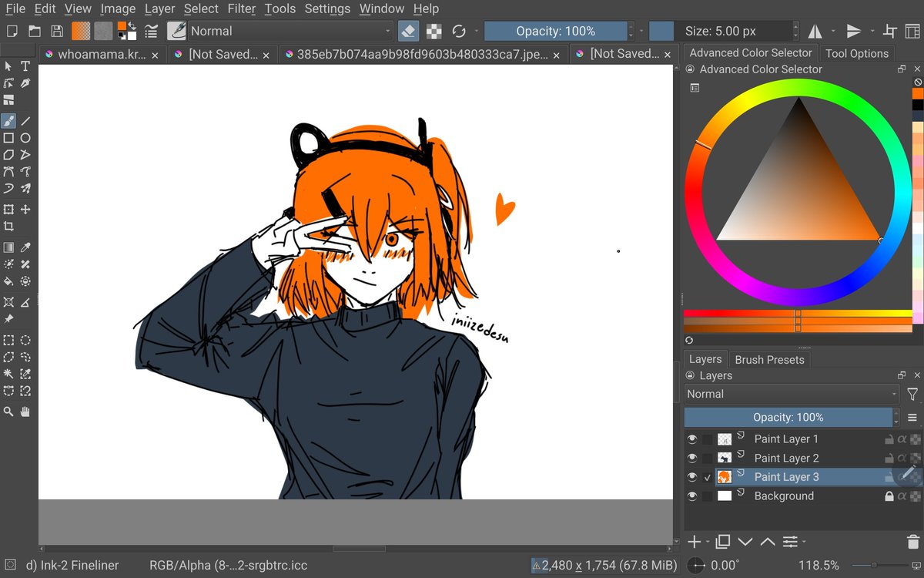Select the Reference Images pin tool

click(8, 319)
